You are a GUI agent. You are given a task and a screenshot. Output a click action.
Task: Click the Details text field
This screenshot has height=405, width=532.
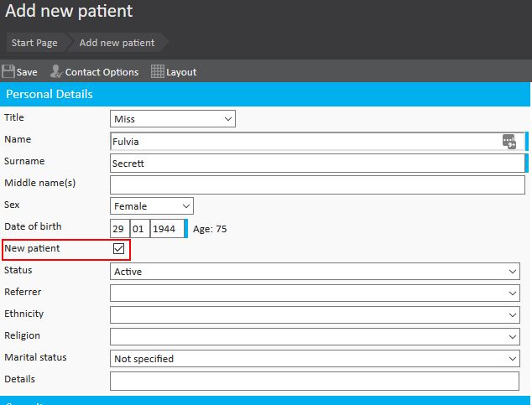pos(315,381)
